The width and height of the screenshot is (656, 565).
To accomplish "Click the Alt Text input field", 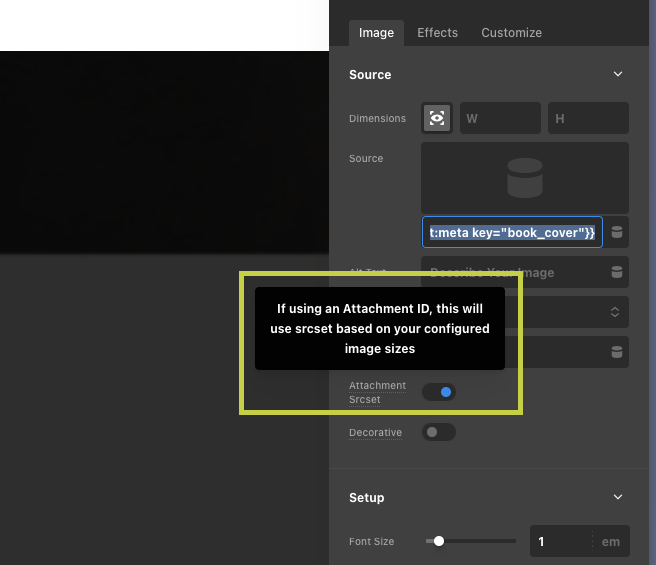I will [x=510, y=272].
